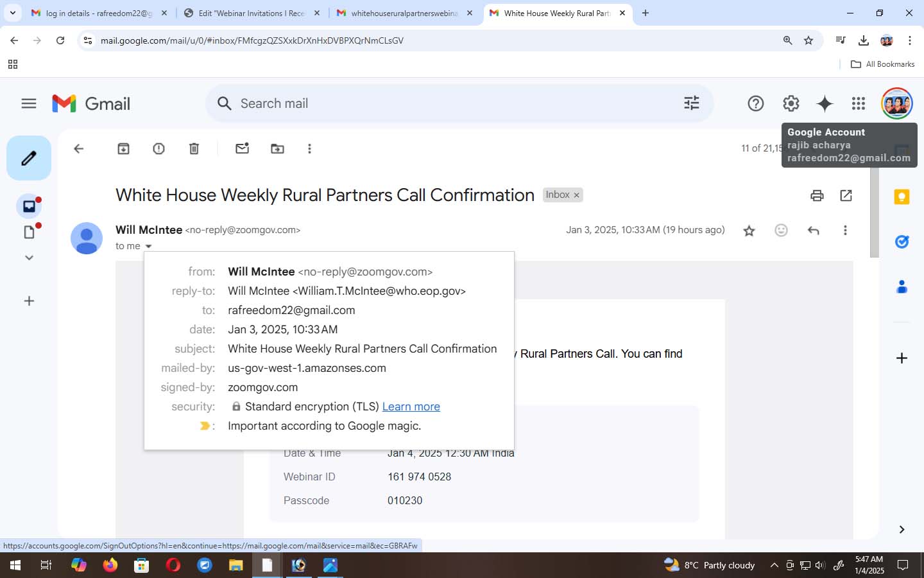Open bookmarks apps grid icon
The image size is (924, 578).
pos(12,64)
